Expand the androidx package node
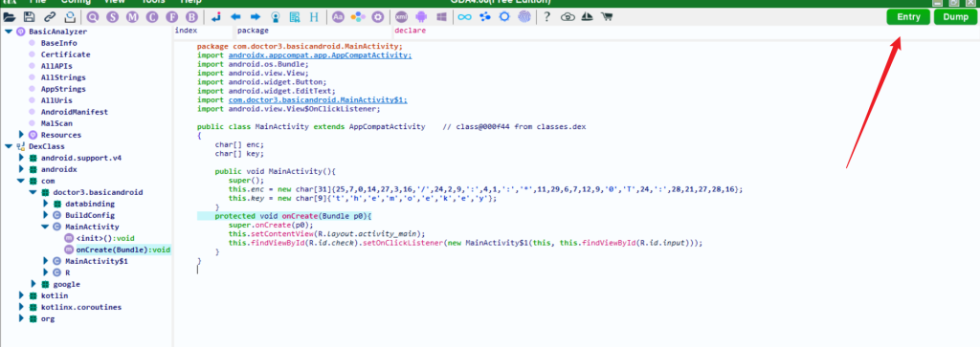Viewport: 980px width, 347px height. point(21,169)
